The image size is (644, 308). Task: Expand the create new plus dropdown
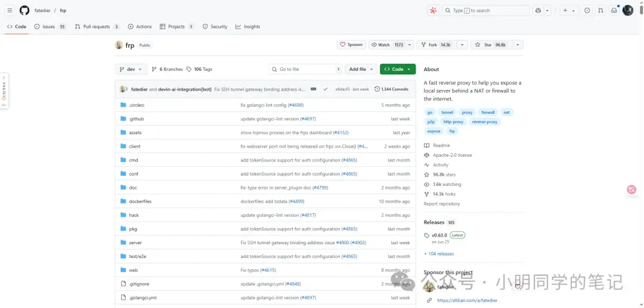569,11
